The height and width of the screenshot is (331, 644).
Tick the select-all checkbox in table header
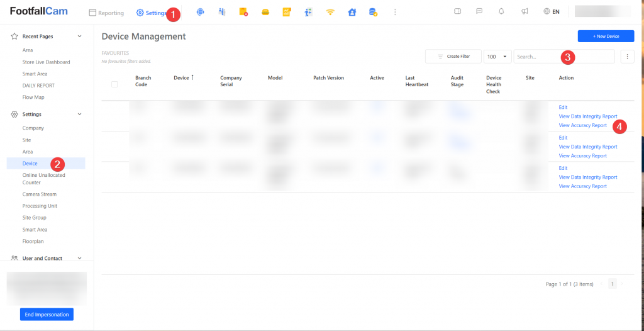114,84
